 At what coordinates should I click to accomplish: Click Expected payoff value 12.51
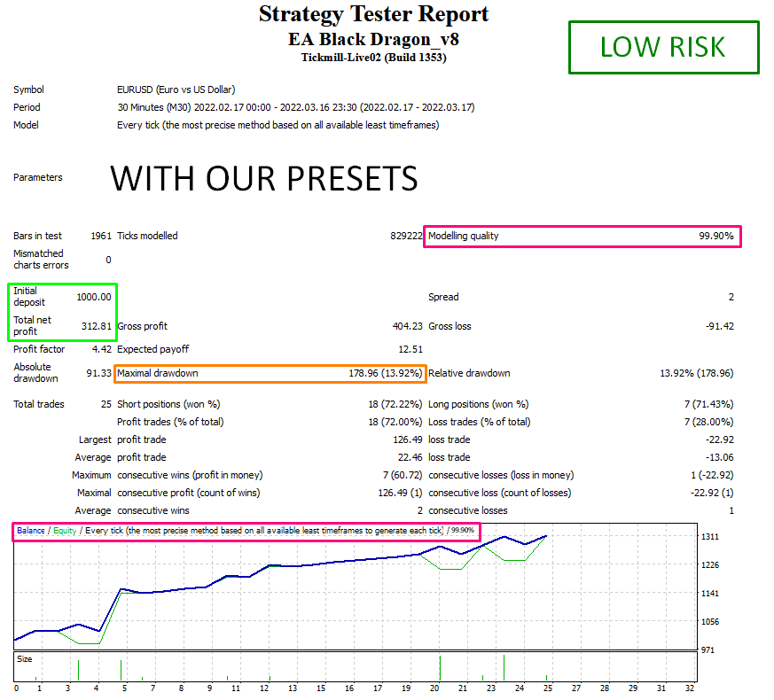point(410,349)
